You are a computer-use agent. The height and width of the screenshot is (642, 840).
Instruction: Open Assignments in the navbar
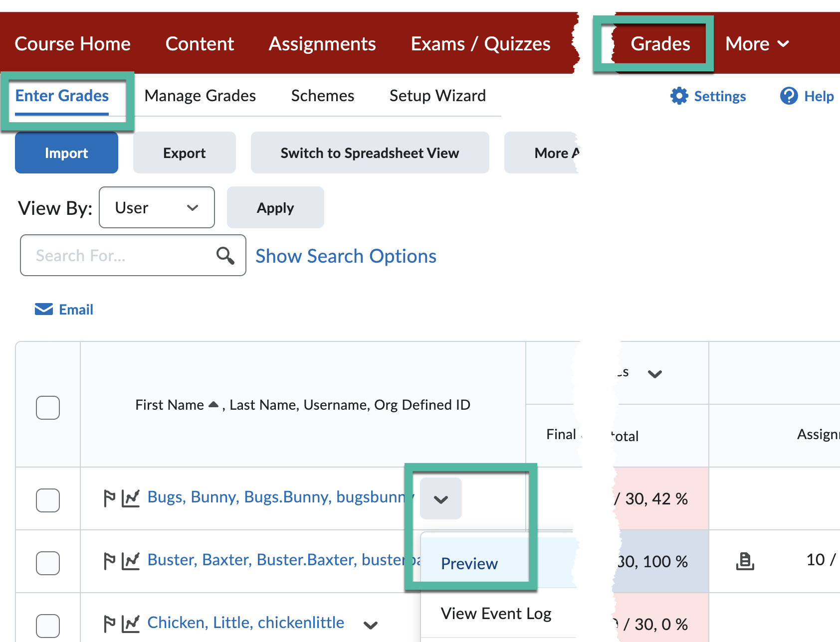click(x=322, y=44)
